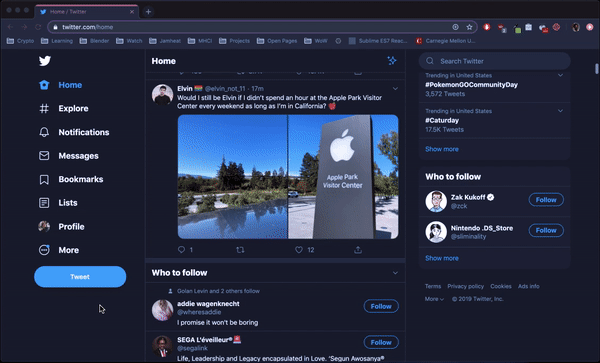The width and height of the screenshot is (600, 363).
Task: Follow SEGA L'éveilleur
Action: 381,342
